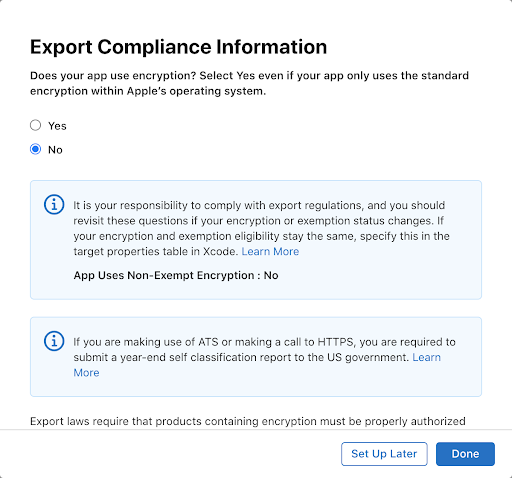Click the export regulations responsibility paragraph
Screen dimensions: 512x478
(x=261, y=228)
